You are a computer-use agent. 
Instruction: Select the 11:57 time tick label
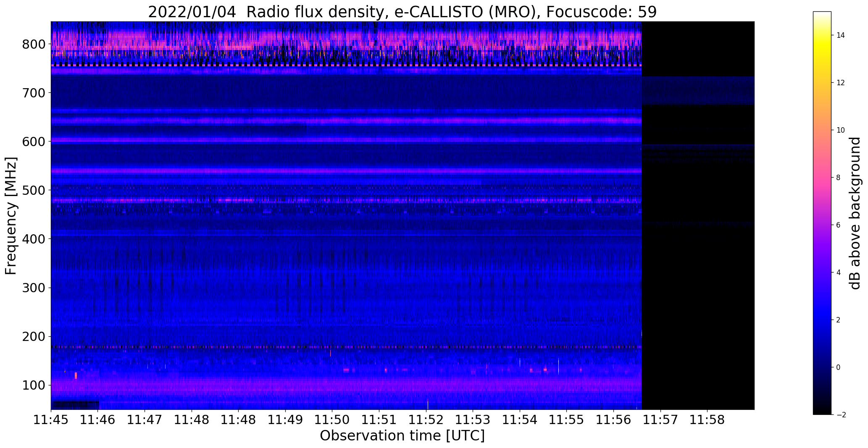pos(661,419)
